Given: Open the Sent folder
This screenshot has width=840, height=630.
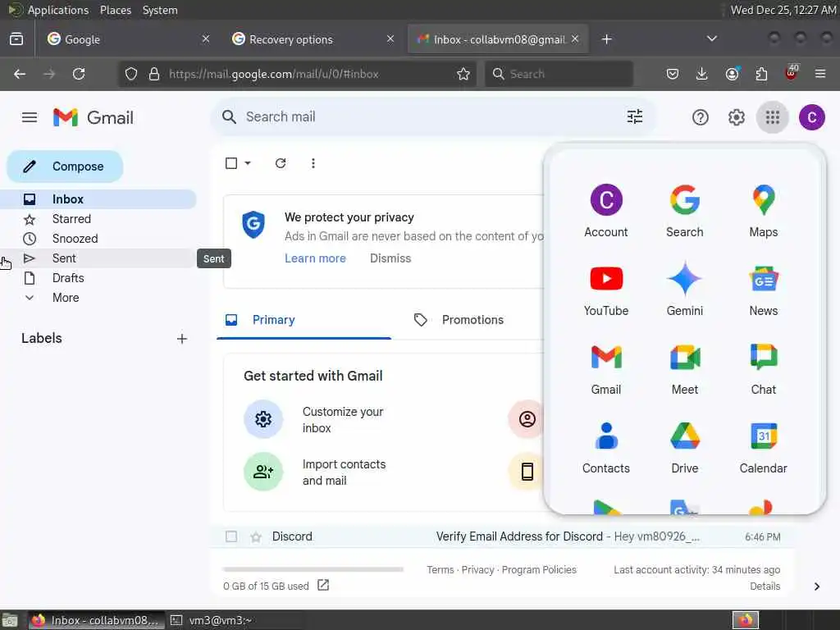Looking at the screenshot, I should point(98,258).
